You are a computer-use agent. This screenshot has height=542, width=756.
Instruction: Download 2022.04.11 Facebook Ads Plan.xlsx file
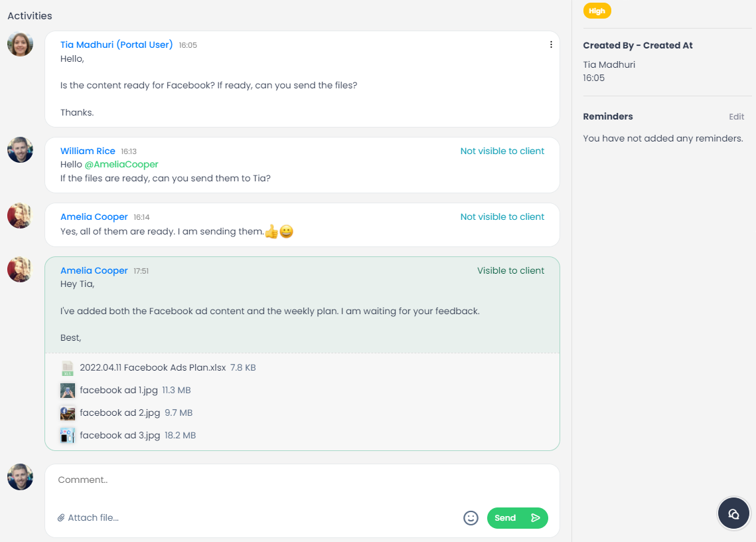pos(153,368)
